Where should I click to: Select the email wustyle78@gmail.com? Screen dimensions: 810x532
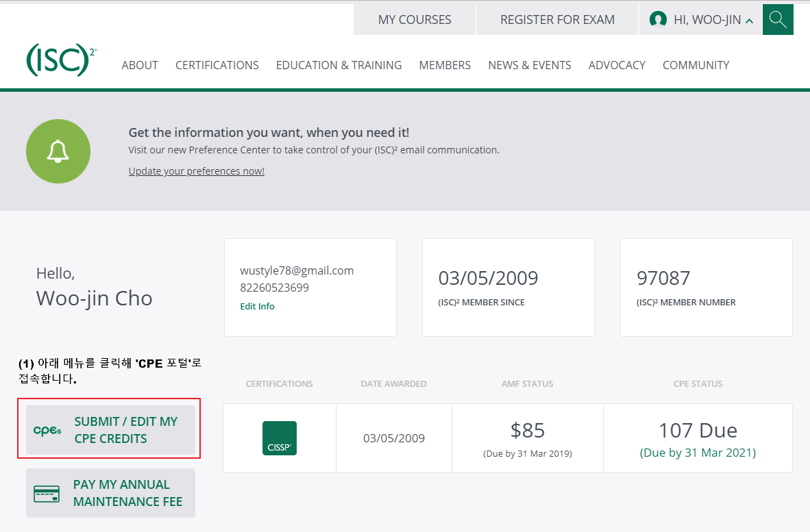pos(297,270)
